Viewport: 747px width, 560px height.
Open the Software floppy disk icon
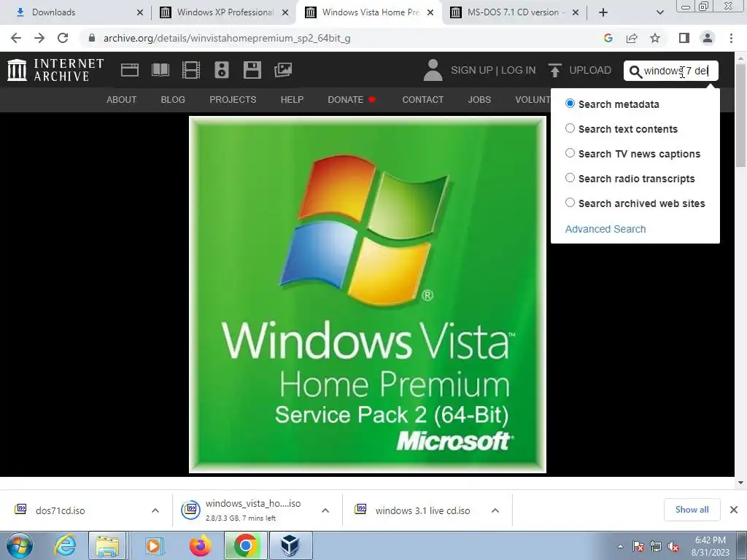[252, 70]
